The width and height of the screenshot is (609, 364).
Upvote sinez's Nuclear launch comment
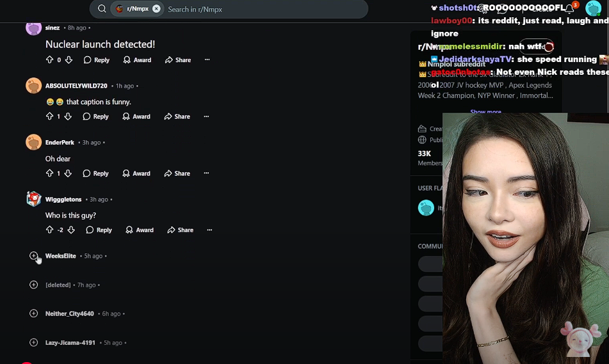[49, 59]
